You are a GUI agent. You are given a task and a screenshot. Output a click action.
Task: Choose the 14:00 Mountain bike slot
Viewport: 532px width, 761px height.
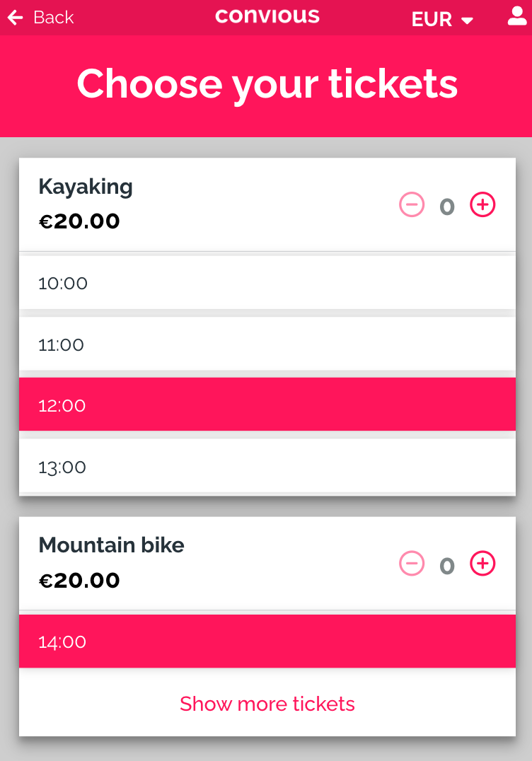(267, 642)
